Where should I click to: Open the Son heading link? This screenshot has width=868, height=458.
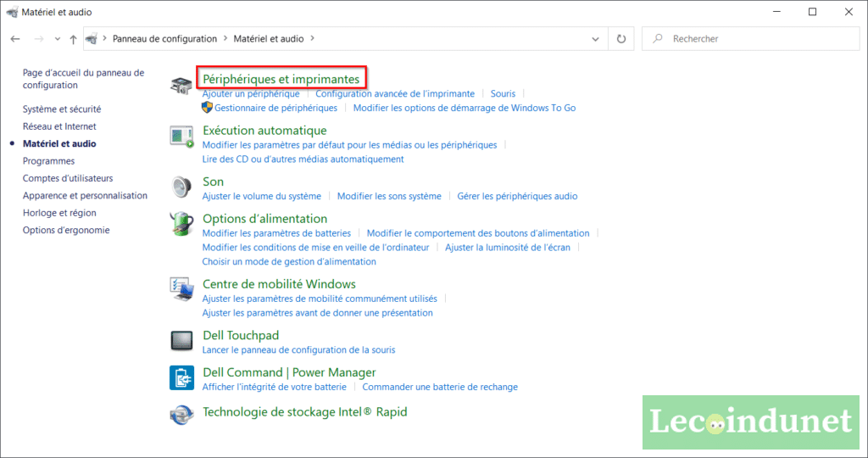coord(213,182)
